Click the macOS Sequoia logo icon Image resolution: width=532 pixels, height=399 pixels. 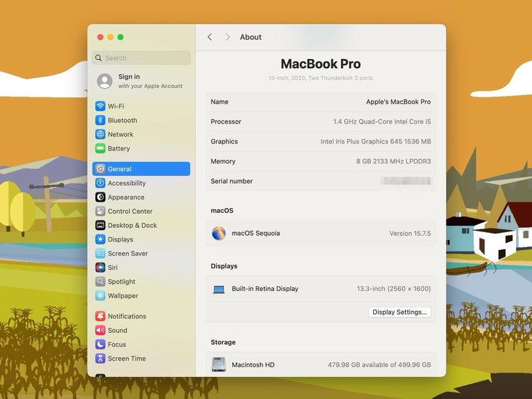tap(219, 234)
